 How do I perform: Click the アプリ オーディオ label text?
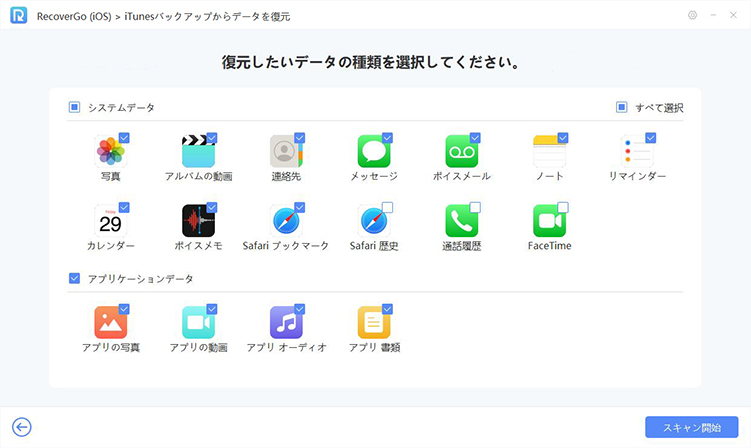coord(286,347)
